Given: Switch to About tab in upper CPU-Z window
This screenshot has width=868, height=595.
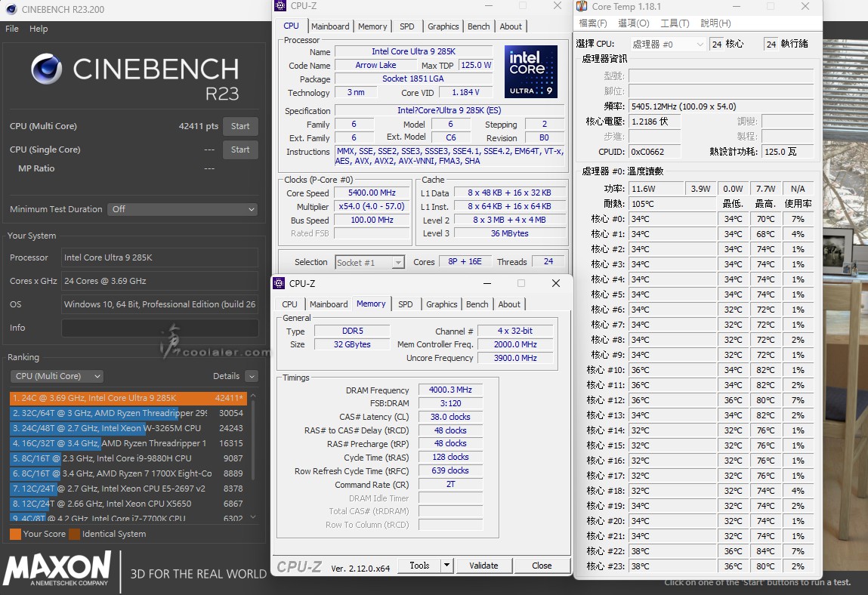Looking at the screenshot, I should pyautogui.click(x=511, y=26).
